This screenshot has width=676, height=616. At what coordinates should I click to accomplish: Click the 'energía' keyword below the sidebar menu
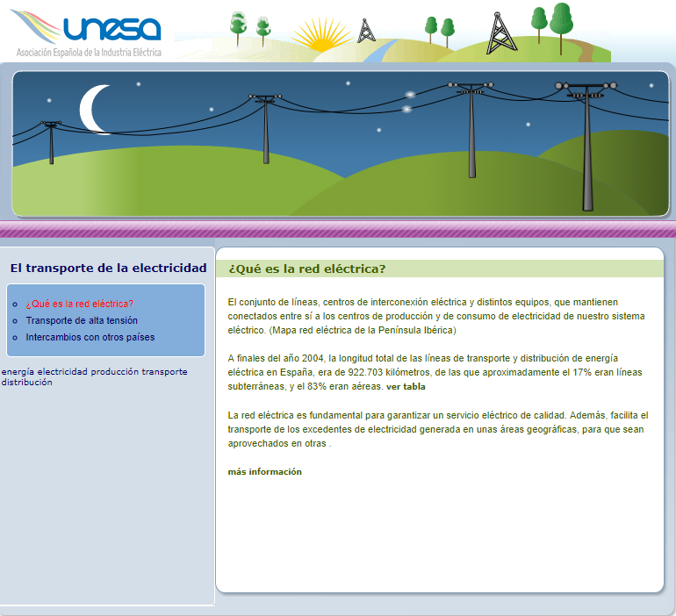point(18,372)
